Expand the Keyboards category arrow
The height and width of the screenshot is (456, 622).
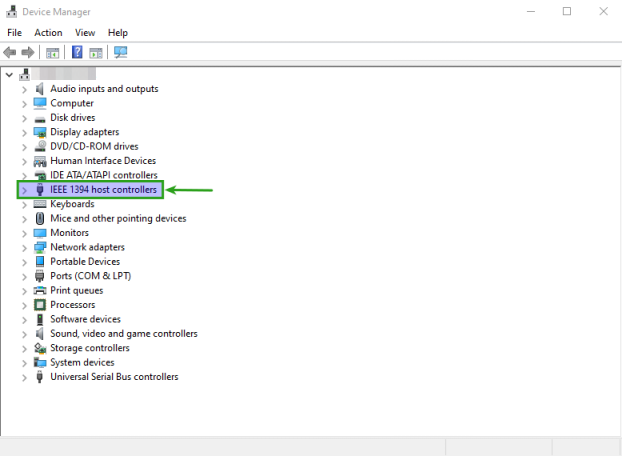(24, 205)
